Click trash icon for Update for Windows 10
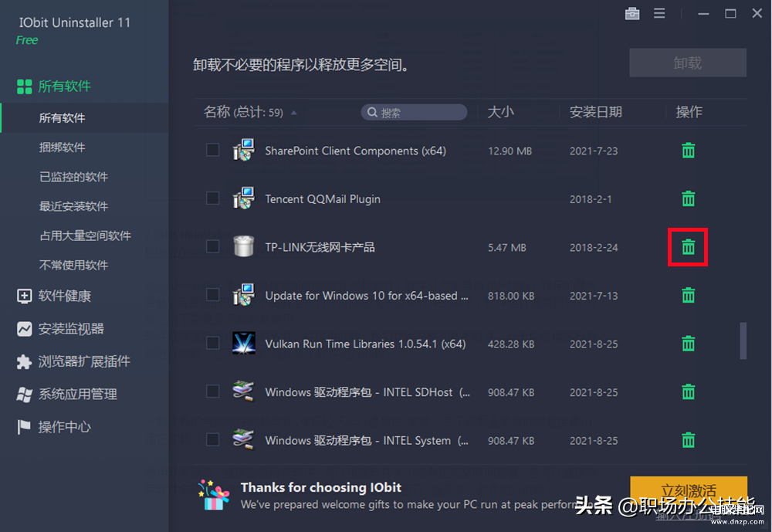Image resolution: width=772 pixels, height=532 pixels. tap(689, 296)
